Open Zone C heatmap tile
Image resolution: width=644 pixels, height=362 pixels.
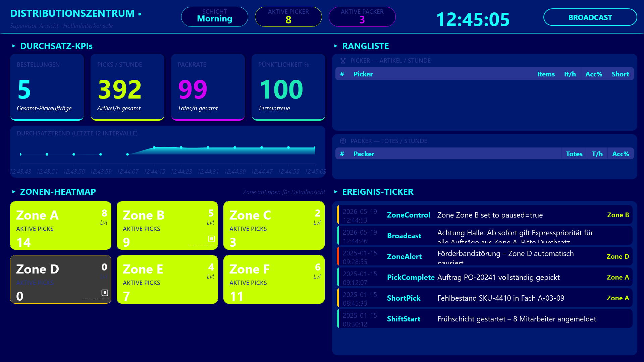click(x=274, y=225)
